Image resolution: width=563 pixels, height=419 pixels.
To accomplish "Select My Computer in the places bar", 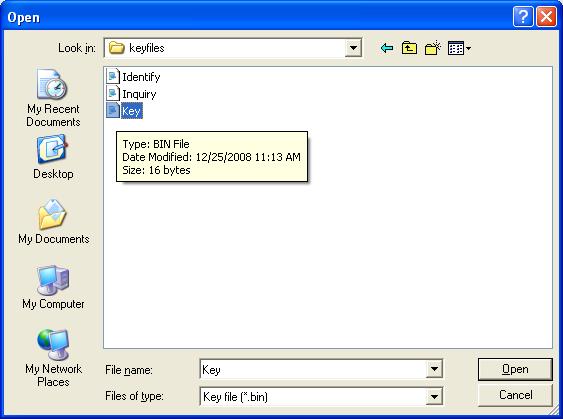I will 53,287.
